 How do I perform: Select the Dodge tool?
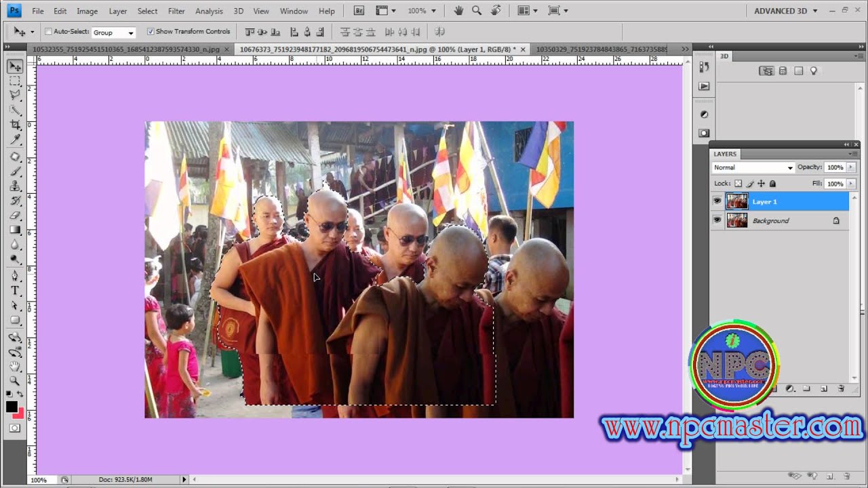15,259
